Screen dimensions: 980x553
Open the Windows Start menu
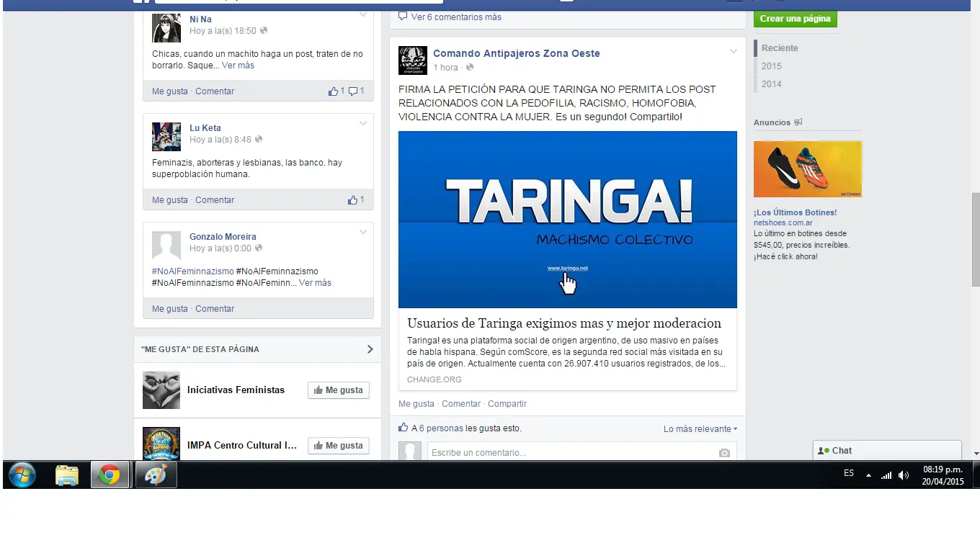pos(22,475)
